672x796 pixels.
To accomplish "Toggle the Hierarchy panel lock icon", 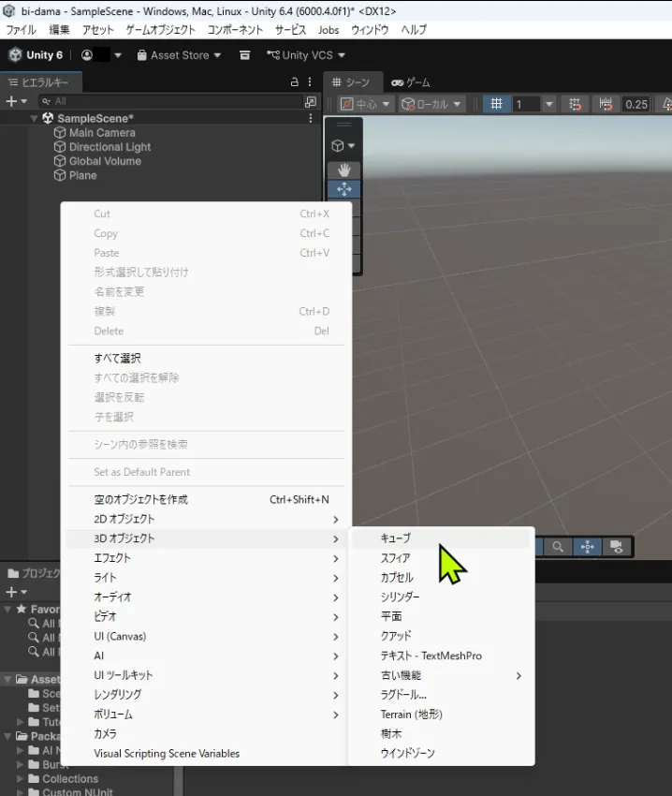I will [x=295, y=81].
